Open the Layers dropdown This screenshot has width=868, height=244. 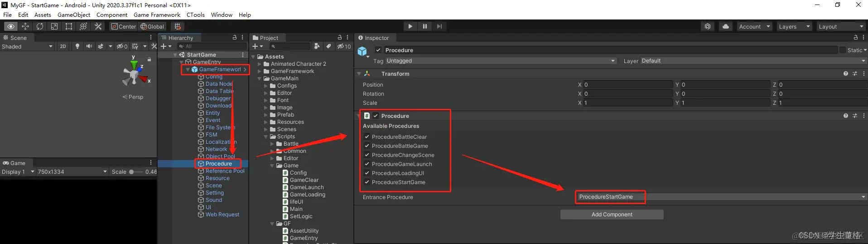tap(794, 26)
